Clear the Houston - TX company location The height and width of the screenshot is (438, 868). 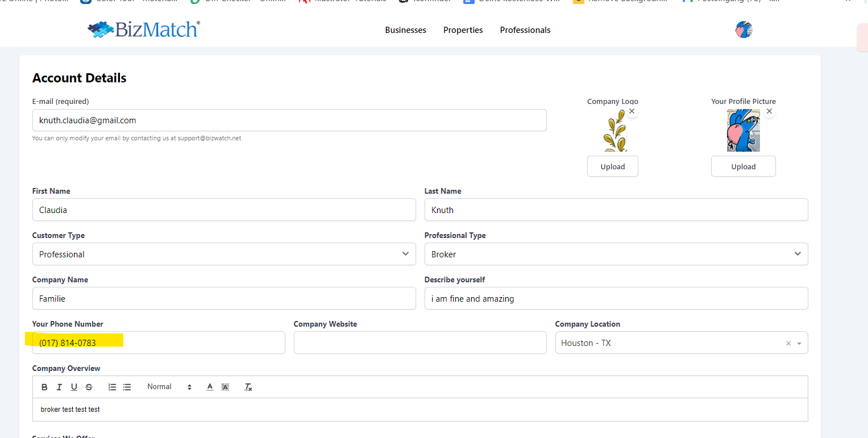tap(788, 343)
